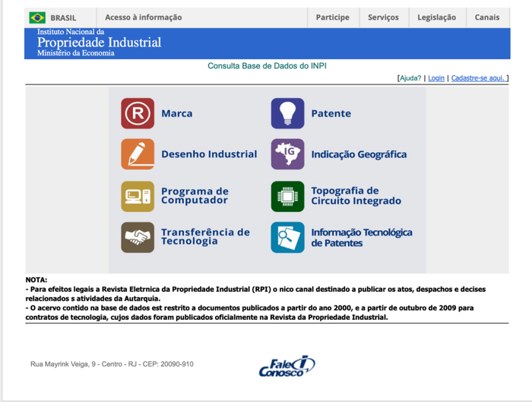Screen dimensions: 532x402
Task: Click Consulta Base de Dados do INPI heading
Action: pyautogui.click(x=267, y=66)
